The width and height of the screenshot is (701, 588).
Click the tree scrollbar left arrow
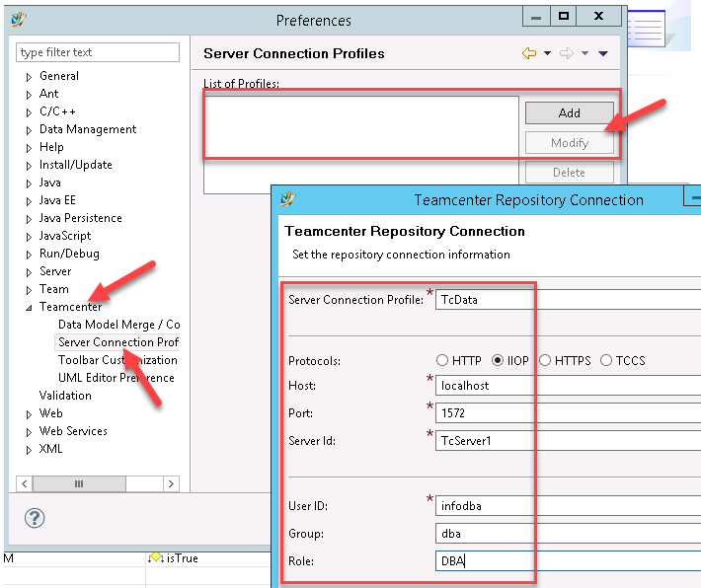[24, 483]
